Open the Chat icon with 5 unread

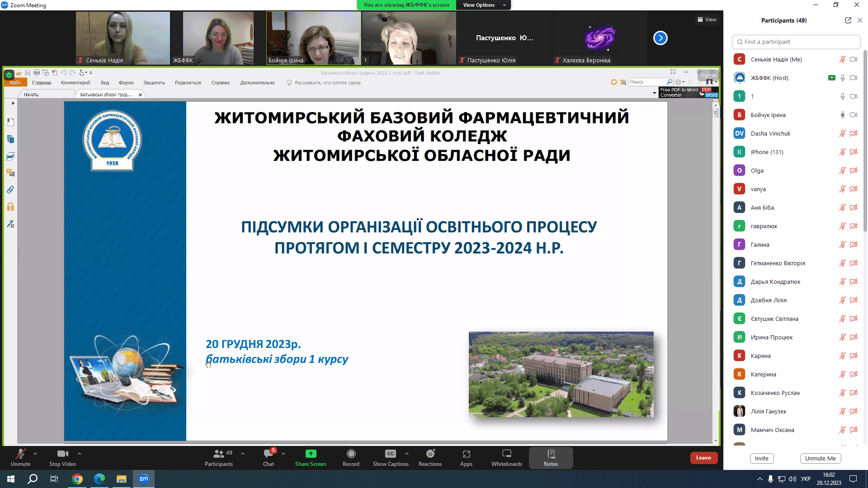[269, 454]
